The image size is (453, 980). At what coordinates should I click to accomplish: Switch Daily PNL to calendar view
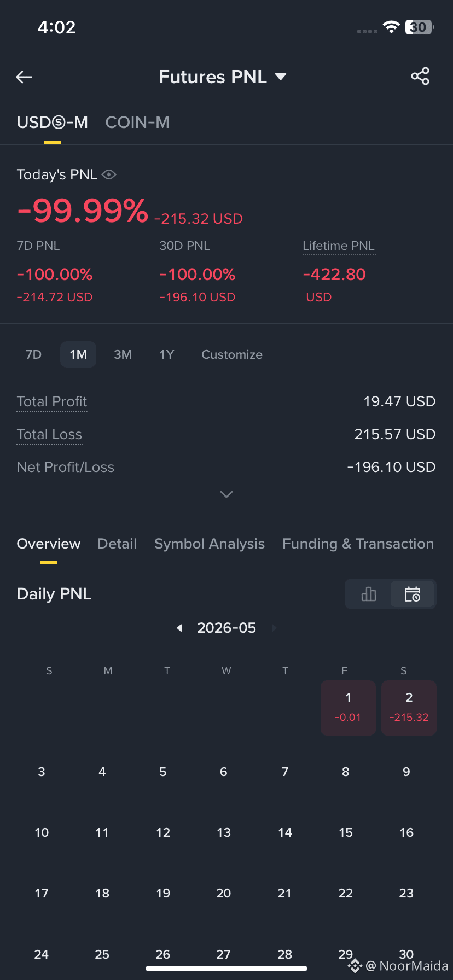(413, 594)
